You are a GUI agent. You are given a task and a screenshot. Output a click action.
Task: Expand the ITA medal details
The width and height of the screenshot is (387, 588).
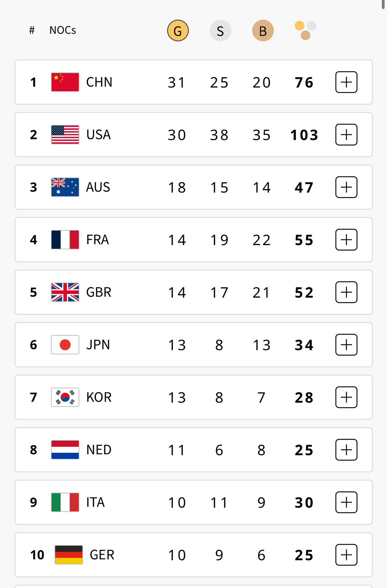tap(346, 502)
